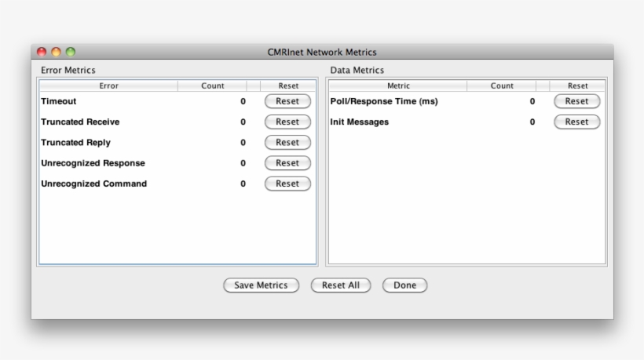Click Count header in Error Metrics table
Screen dimensions: 644x360
click(212, 85)
